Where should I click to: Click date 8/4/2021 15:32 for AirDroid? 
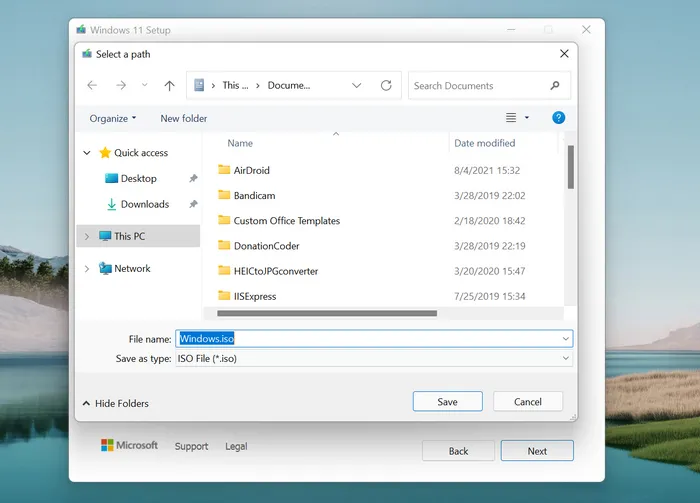click(x=487, y=170)
